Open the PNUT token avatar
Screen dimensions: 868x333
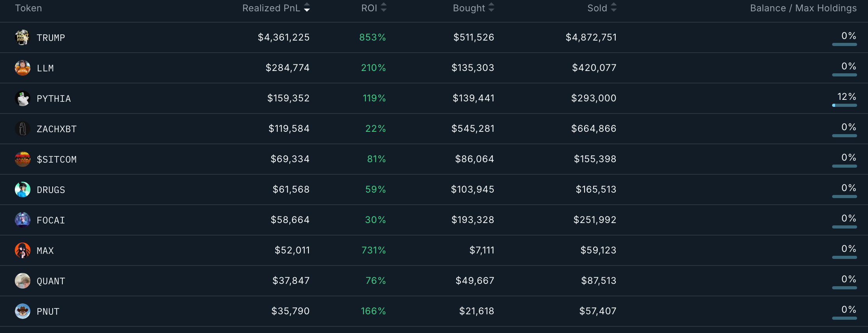pos(22,311)
